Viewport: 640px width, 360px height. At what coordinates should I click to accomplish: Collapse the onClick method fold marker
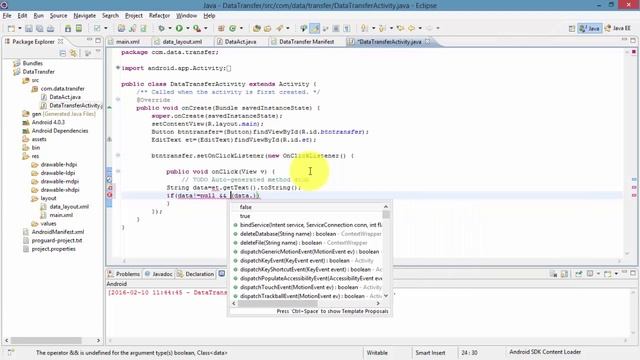[118, 171]
